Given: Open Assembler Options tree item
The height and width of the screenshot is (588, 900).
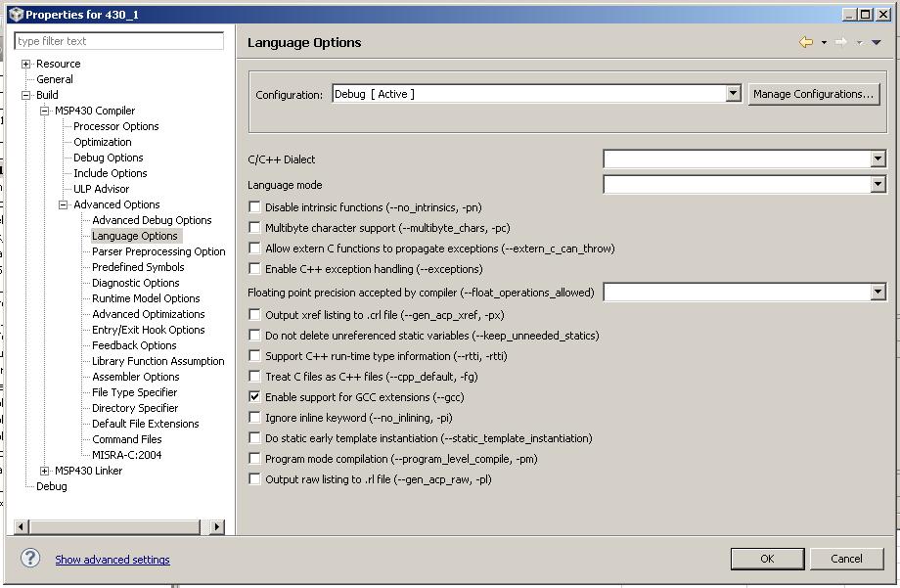Looking at the screenshot, I should tap(135, 377).
